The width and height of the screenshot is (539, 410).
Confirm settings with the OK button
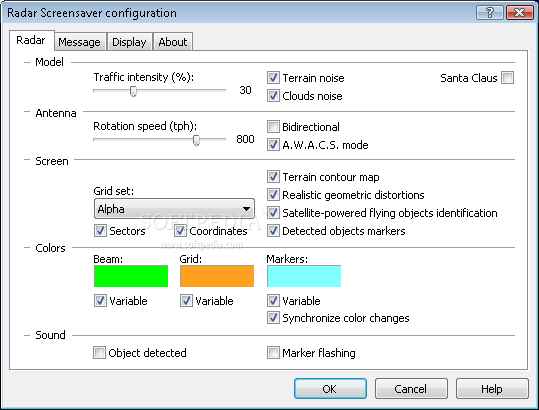(330, 389)
